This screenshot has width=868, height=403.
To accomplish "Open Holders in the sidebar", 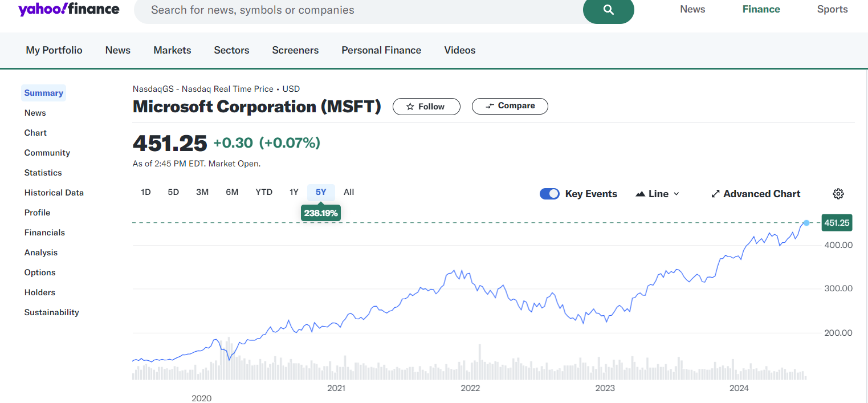I will click(39, 292).
